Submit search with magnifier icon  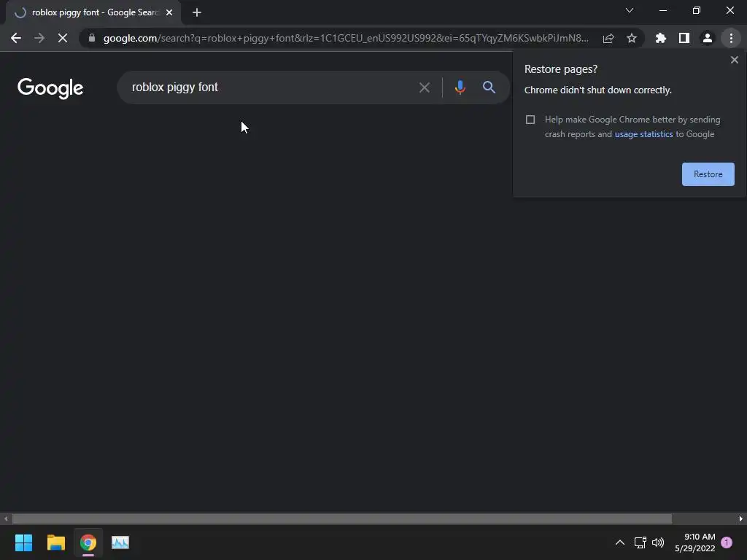(489, 87)
